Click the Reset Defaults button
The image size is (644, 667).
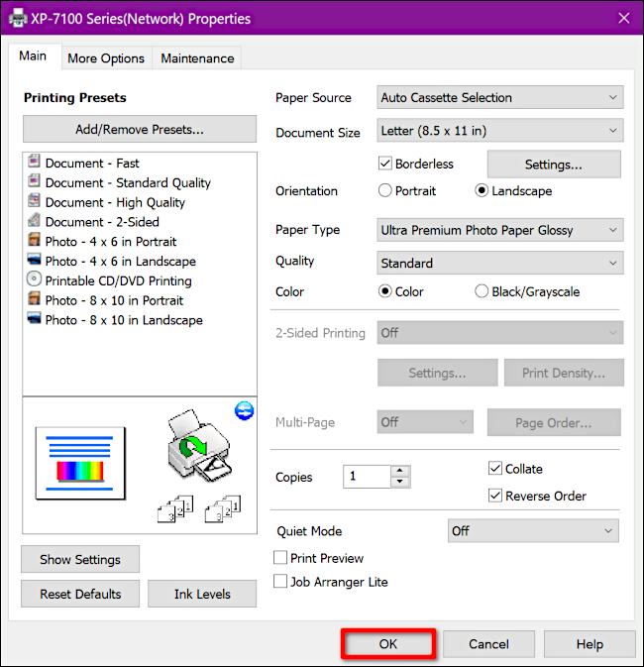point(80,594)
